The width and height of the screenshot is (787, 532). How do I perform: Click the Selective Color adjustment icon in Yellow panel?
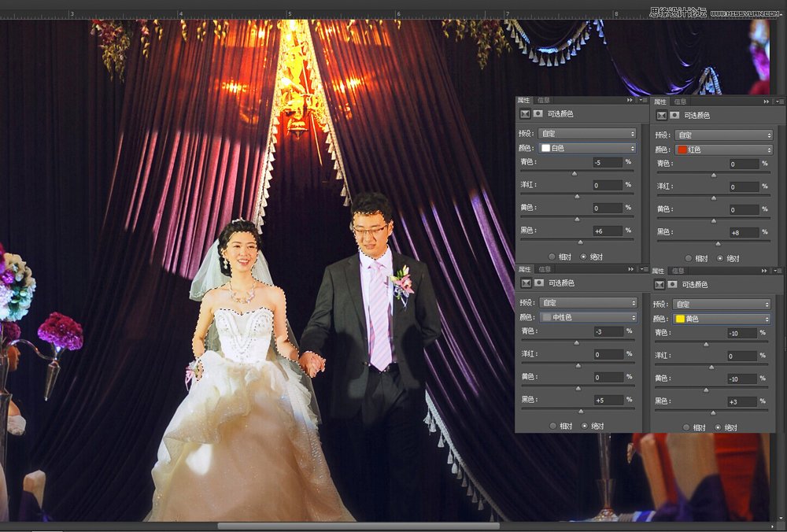(x=660, y=285)
